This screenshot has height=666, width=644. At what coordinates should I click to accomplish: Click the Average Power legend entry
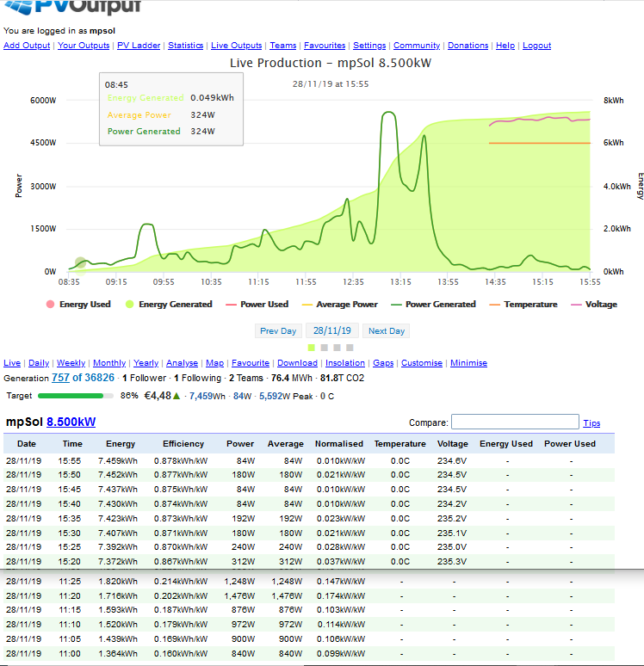click(x=344, y=305)
